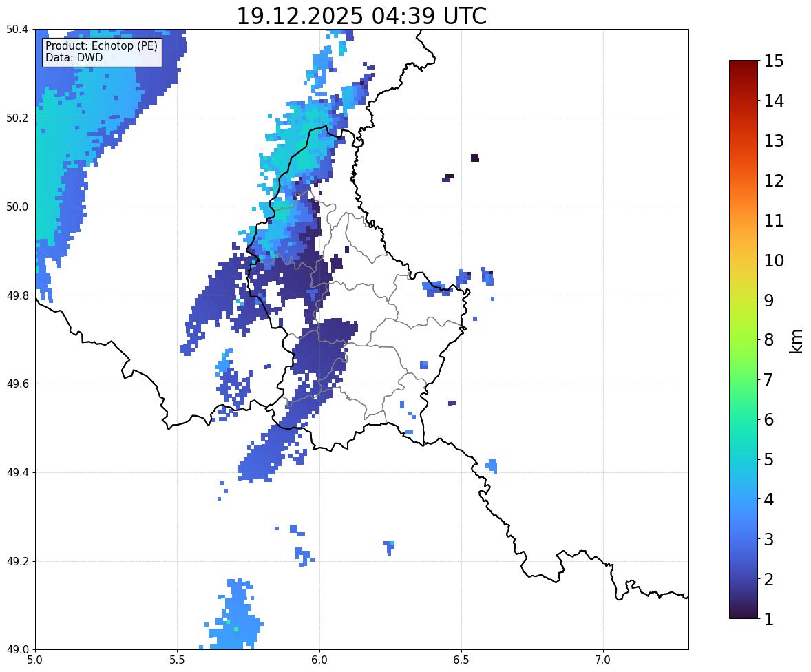Image resolution: width=811 pixels, height=672 pixels.
Task: Click the colorbar at the 15 km level
Action: (744, 61)
